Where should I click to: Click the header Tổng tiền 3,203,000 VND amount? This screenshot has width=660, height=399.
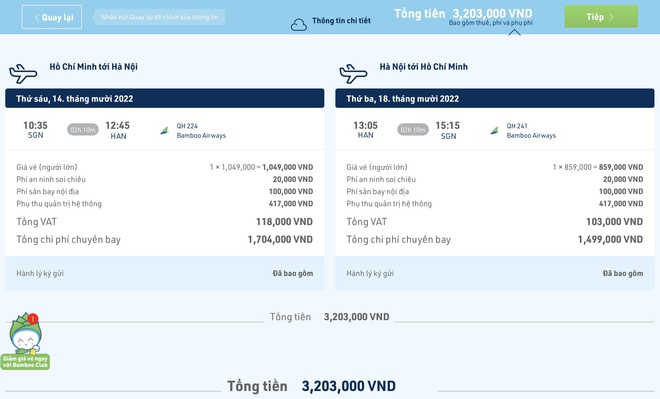492,14
